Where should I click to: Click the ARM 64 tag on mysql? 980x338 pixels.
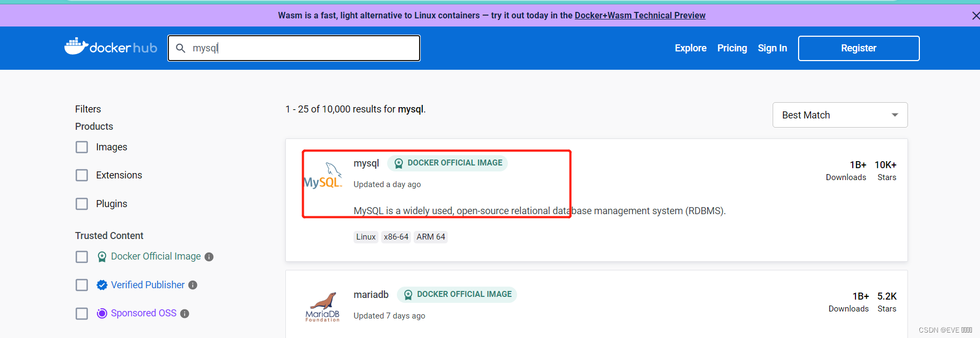(431, 237)
